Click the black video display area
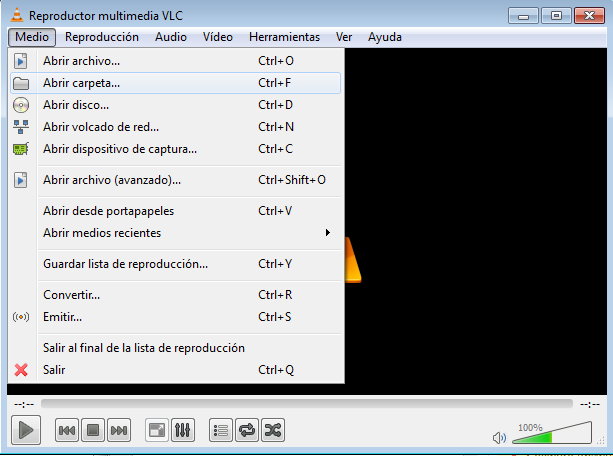613x456 pixels. 475,219
